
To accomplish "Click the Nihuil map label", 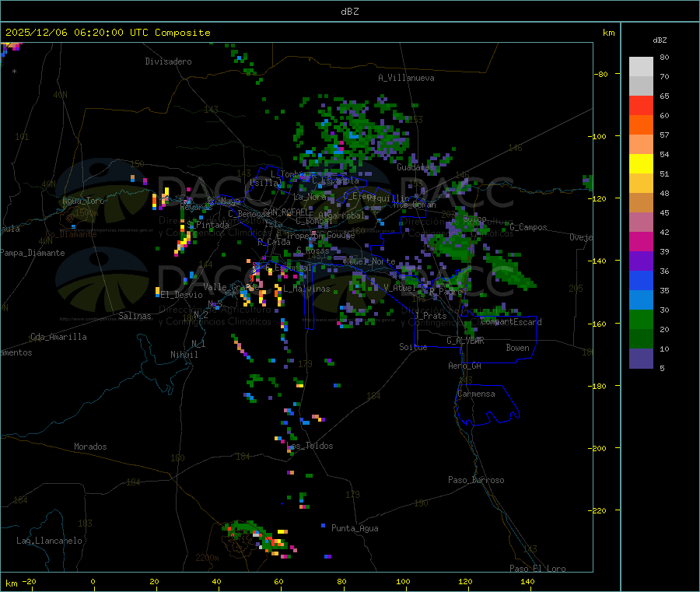I will click(x=184, y=355).
